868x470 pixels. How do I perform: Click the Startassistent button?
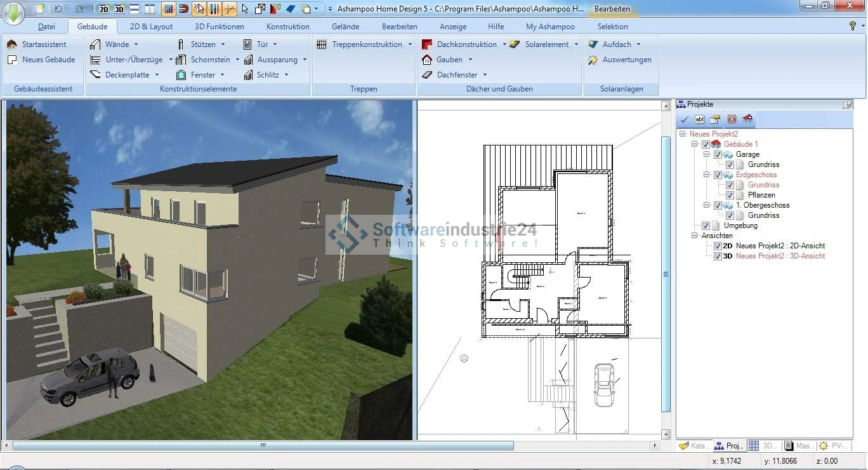tap(44, 44)
